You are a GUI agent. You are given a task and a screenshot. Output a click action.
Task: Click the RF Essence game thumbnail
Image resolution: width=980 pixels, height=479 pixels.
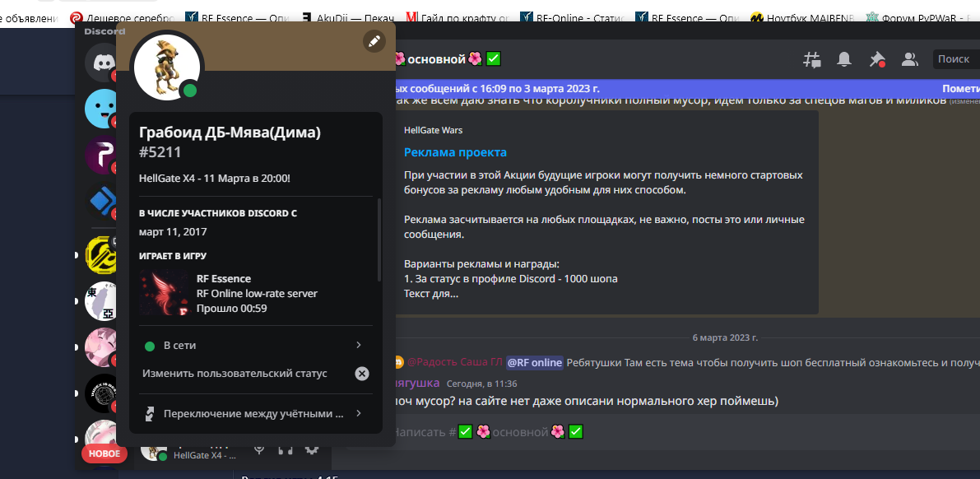pos(165,292)
